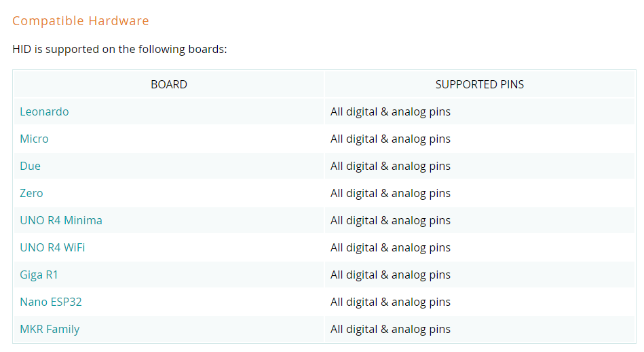Open the UNO R4 Minima link

(61, 220)
